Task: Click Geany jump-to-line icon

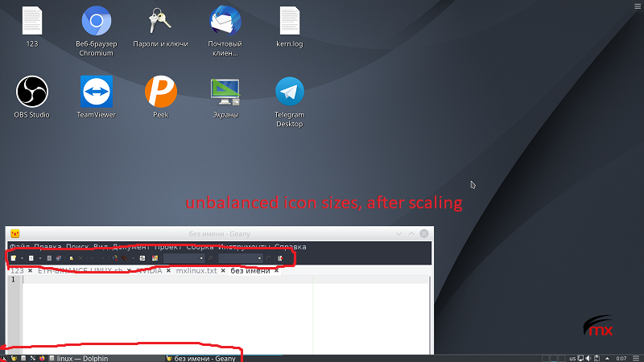Action: pyautogui.click(x=269, y=258)
